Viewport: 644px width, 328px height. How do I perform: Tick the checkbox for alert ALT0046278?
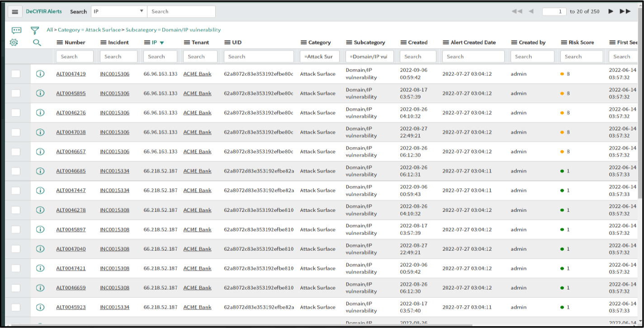[16, 210]
